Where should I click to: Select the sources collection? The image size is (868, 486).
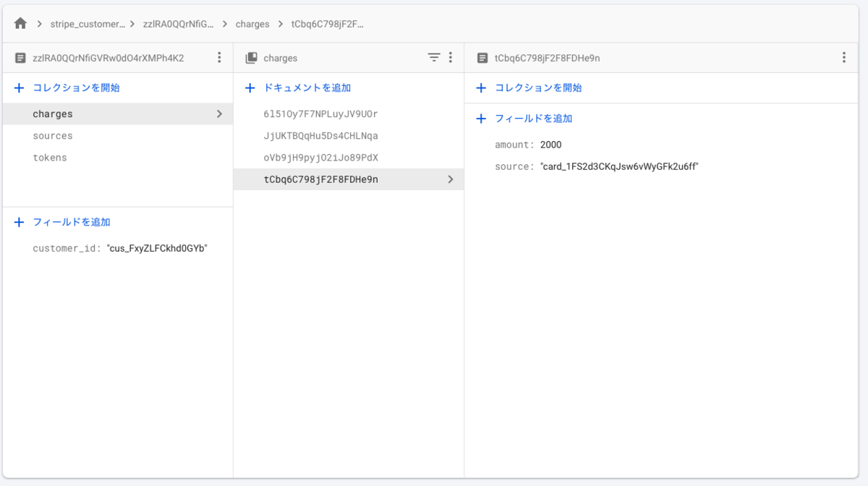[52, 135]
